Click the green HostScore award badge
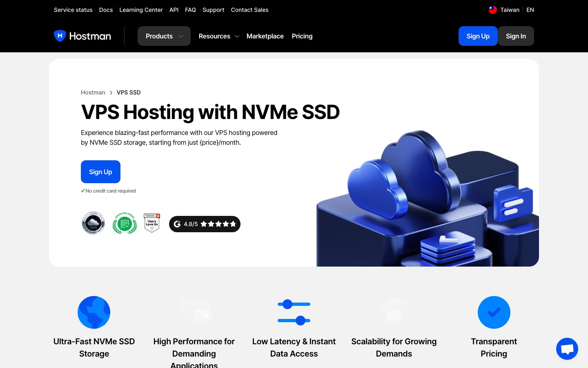Image resolution: width=588 pixels, height=368 pixels. [x=125, y=223]
